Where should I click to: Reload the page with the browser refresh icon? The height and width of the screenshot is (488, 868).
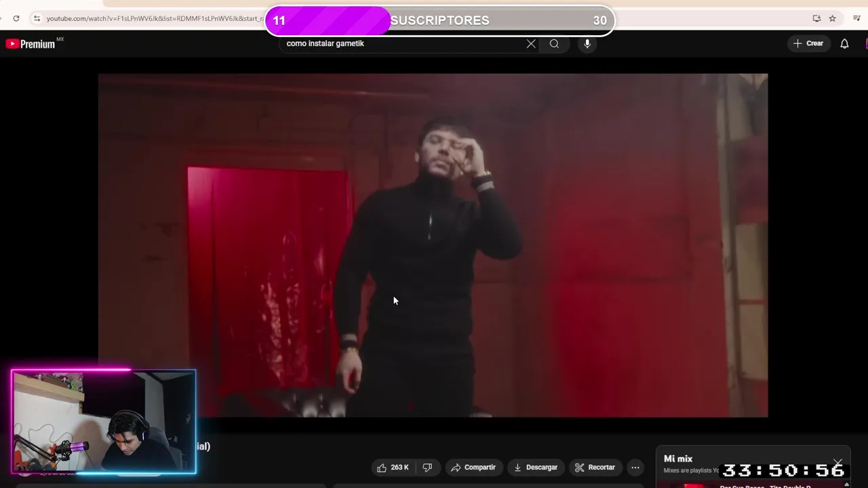point(16,18)
